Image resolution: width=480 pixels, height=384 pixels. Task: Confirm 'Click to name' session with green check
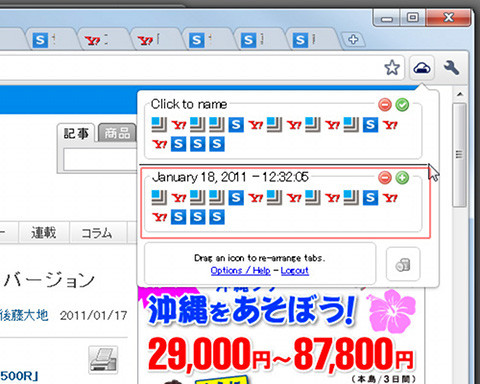[x=402, y=105]
